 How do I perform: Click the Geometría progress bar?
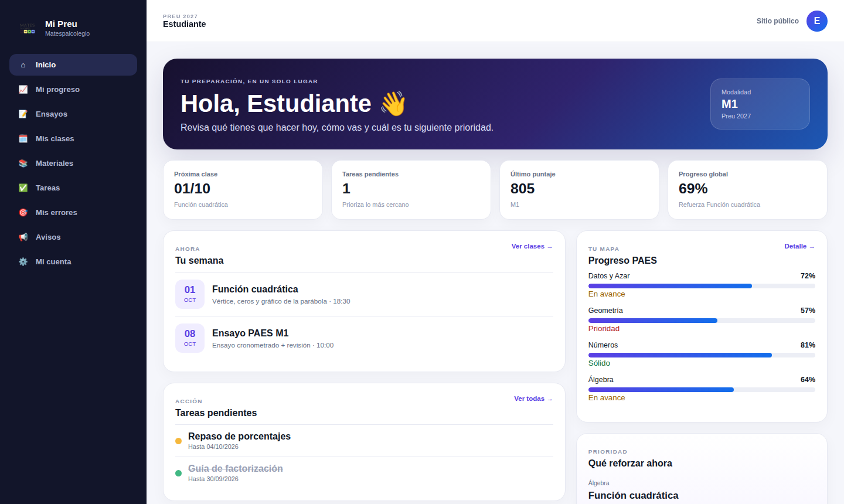click(x=702, y=321)
